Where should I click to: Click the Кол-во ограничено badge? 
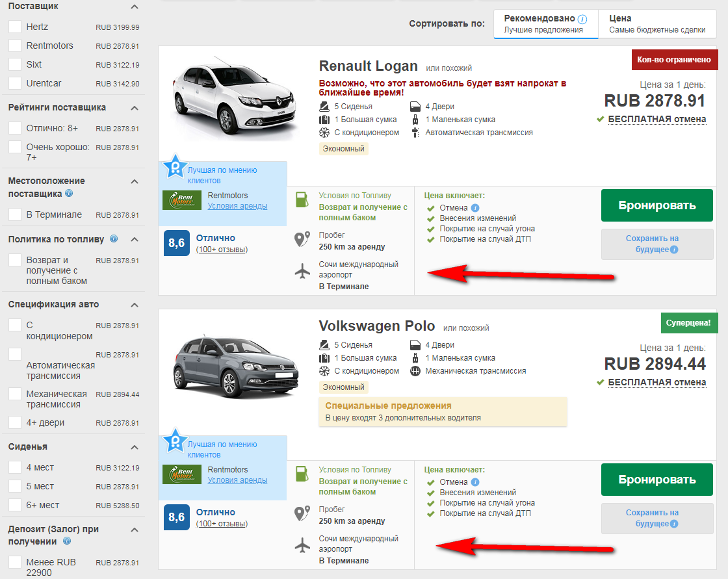click(674, 59)
